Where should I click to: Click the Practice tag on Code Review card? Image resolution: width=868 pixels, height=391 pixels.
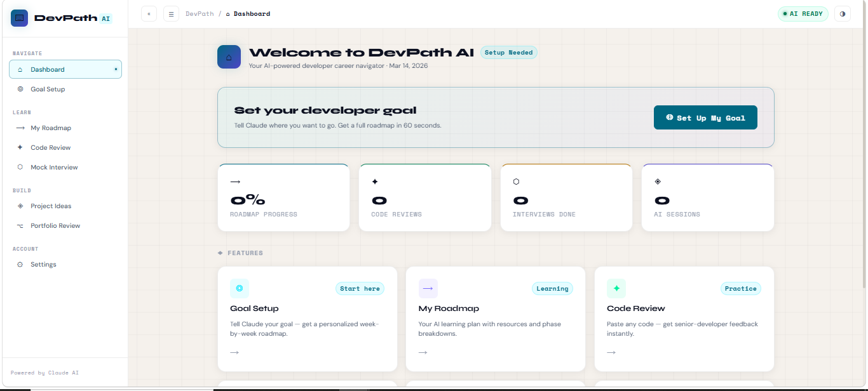741,288
